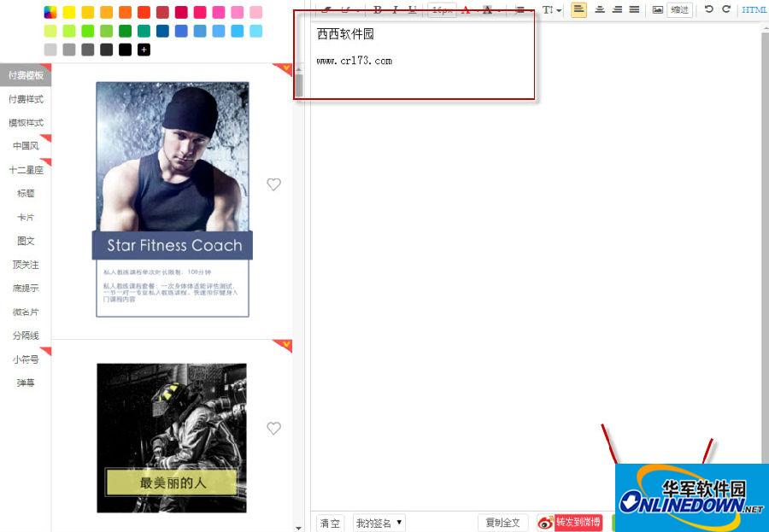
Task: Open the 模板样式 category
Action: pos(26,123)
